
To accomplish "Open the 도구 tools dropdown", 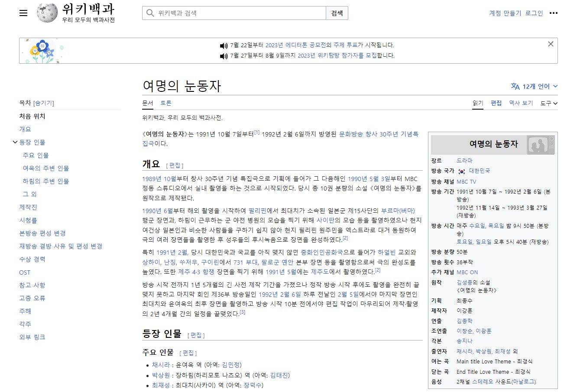I will (x=549, y=103).
